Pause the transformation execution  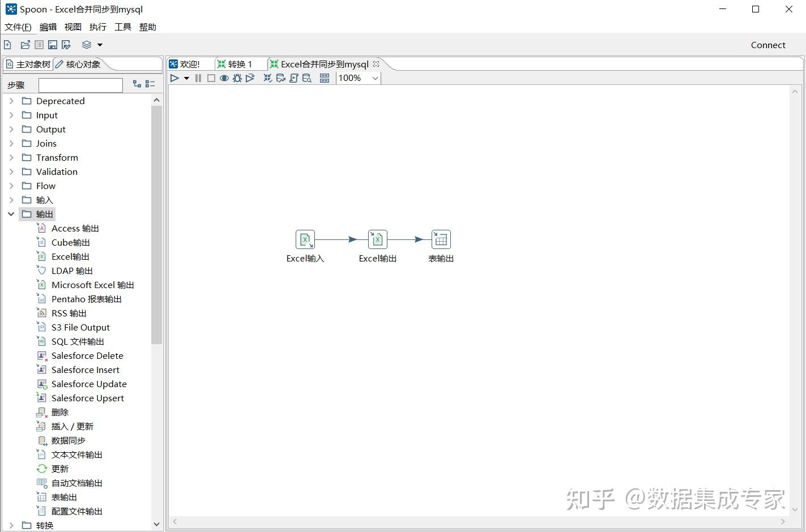tap(198, 78)
